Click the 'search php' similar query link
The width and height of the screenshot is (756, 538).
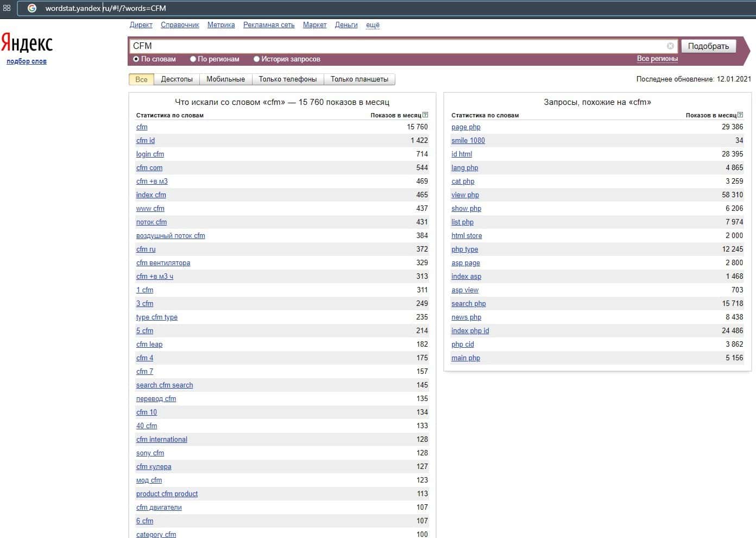click(468, 304)
